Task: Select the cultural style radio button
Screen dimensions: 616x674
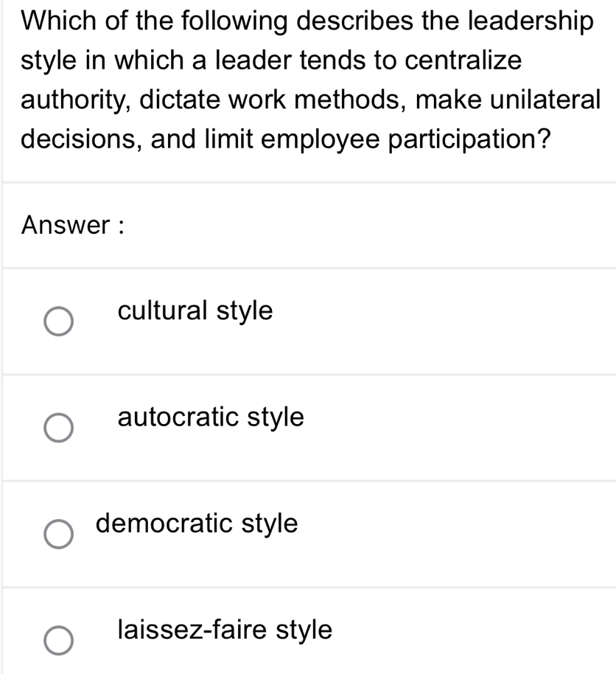Action: [60, 321]
